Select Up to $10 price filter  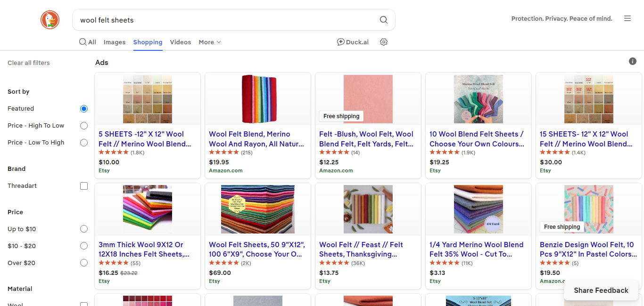pos(84,229)
